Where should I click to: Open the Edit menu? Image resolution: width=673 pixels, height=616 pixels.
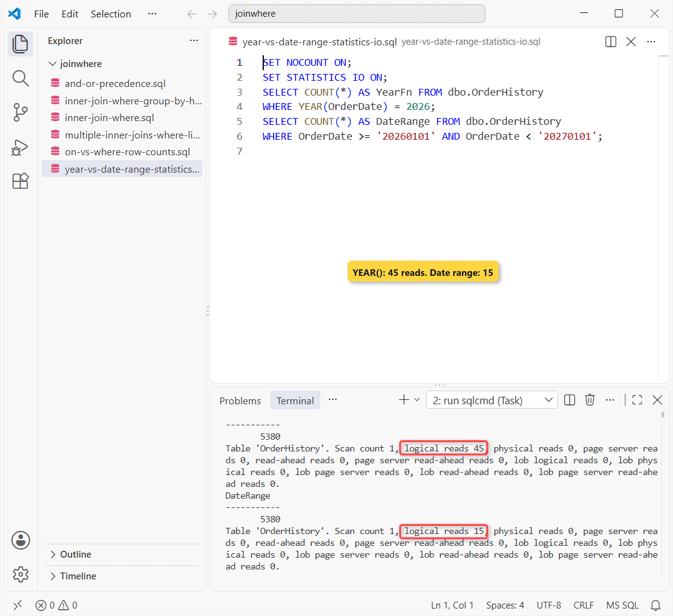(70, 14)
